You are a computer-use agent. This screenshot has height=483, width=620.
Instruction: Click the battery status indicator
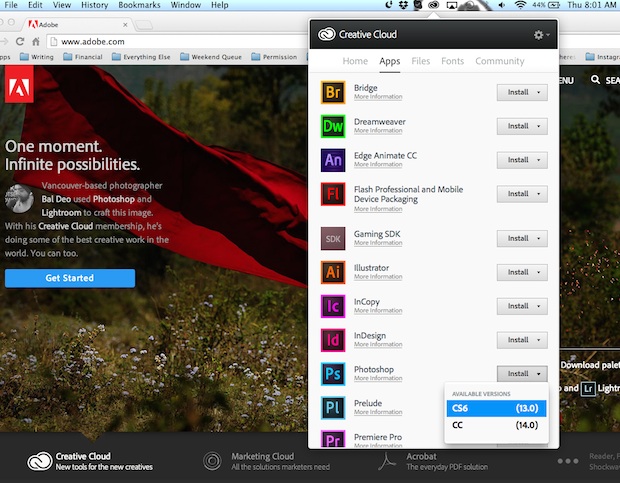(x=546, y=5)
